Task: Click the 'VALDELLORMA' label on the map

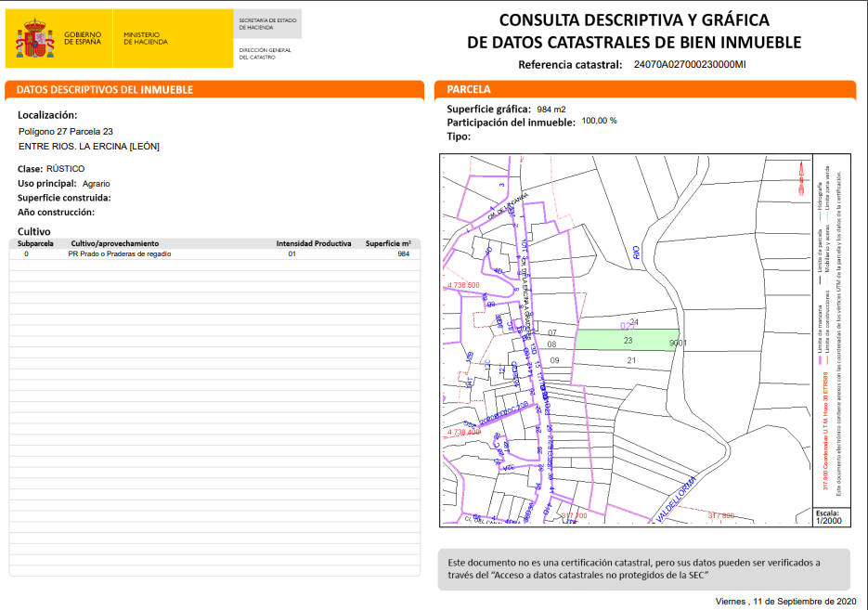Action: point(675,500)
